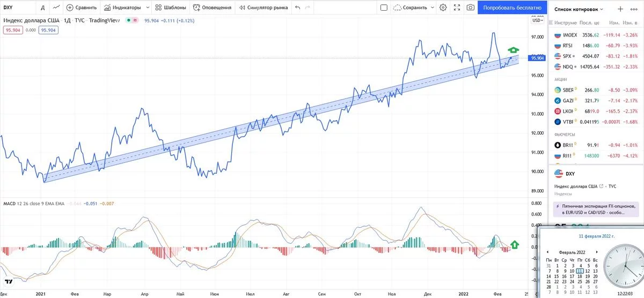Select the VTBR watchlist row
The height and width of the screenshot is (298, 644).
point(596,122)
